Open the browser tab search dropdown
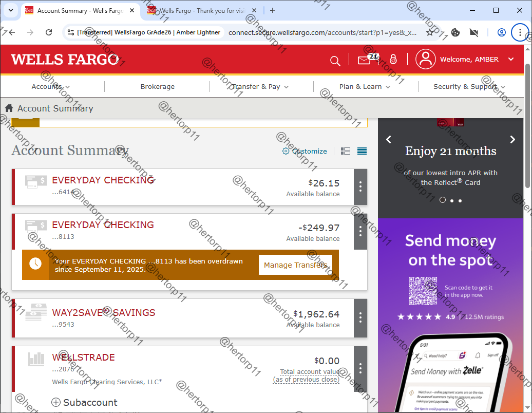The height and width of the screenshot is (413, 532). coord(10,10)
